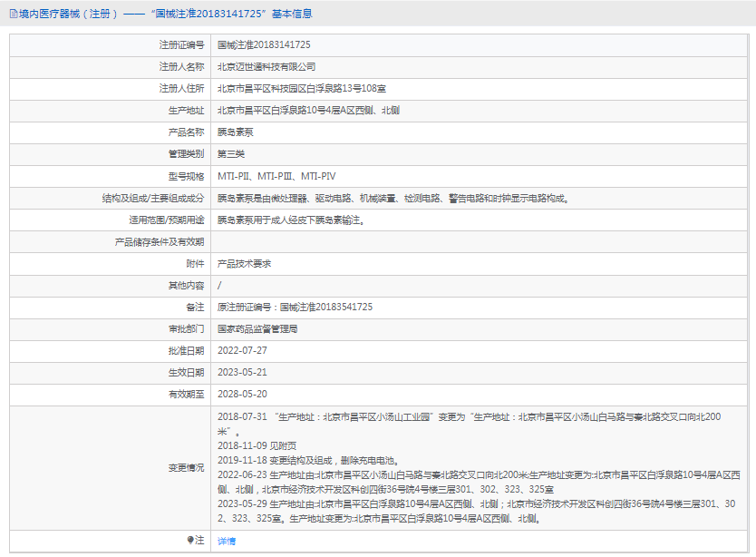Image resolution: width=756 pixels, height=557 pixels.
Task: Click the bullet icon beside 注 label
Action: pyautogui.click(x=190, y=540)
